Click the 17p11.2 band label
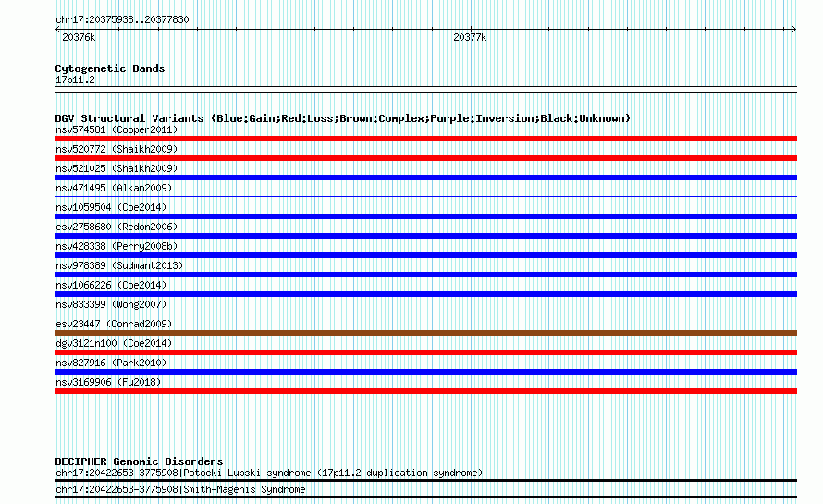The height and width of the screenshot is (504, 823). (75, 80)
